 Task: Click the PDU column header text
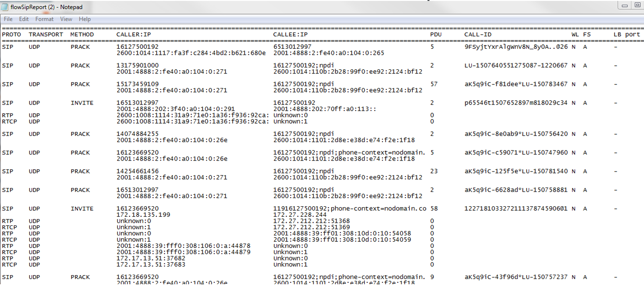(436, 34)
